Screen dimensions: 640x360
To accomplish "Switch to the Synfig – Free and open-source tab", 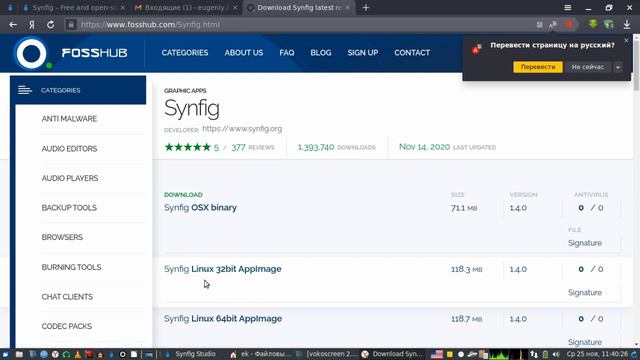I will (x=73, y=8).
